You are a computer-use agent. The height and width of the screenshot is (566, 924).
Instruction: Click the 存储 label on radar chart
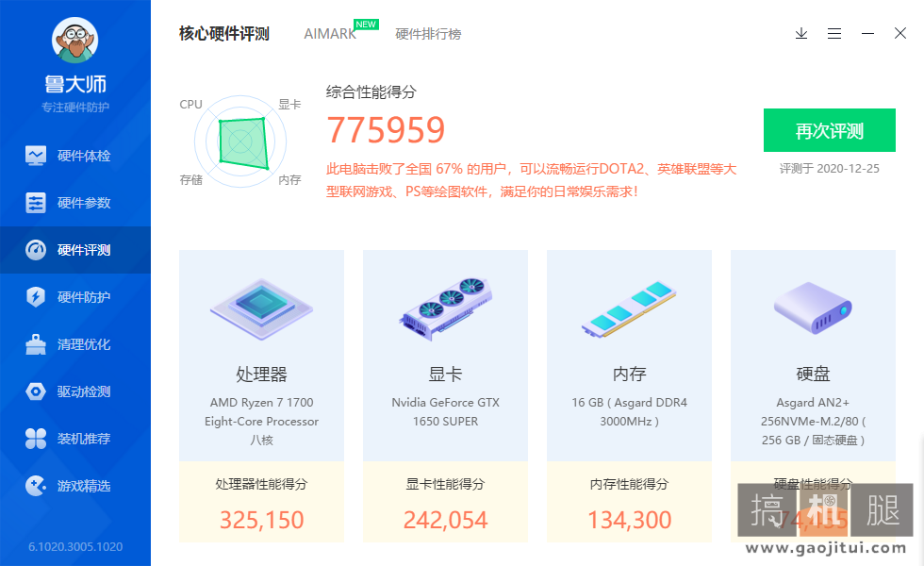(x=190, y=180)
